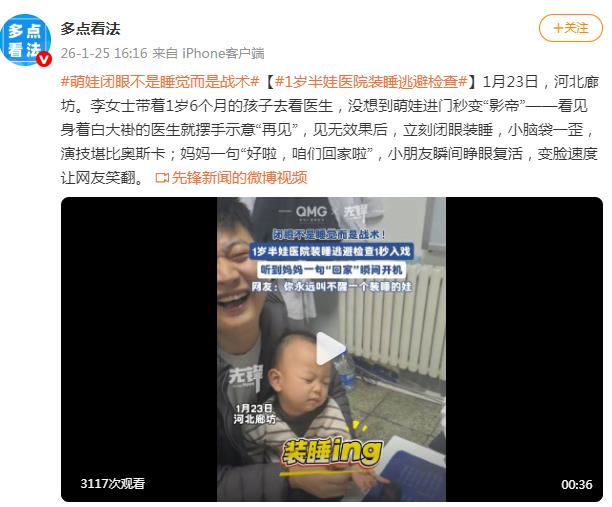
Task: Click the blue 1岁半娃医院装睡 title banner in the video
Action: click(x=331, y=251)
